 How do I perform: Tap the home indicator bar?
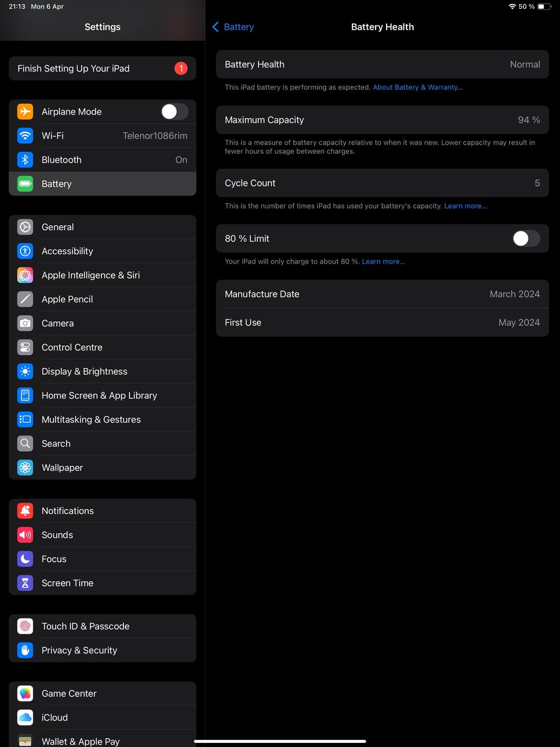(280, 742)
